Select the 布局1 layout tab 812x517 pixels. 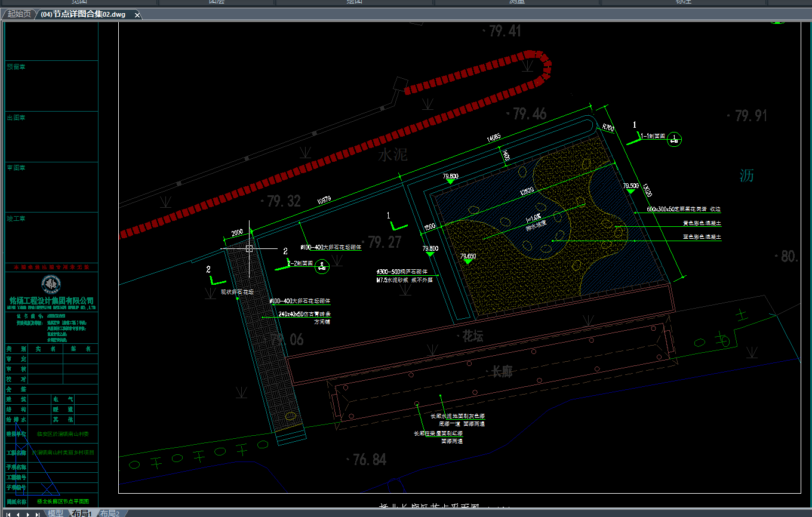coord(82,513)
